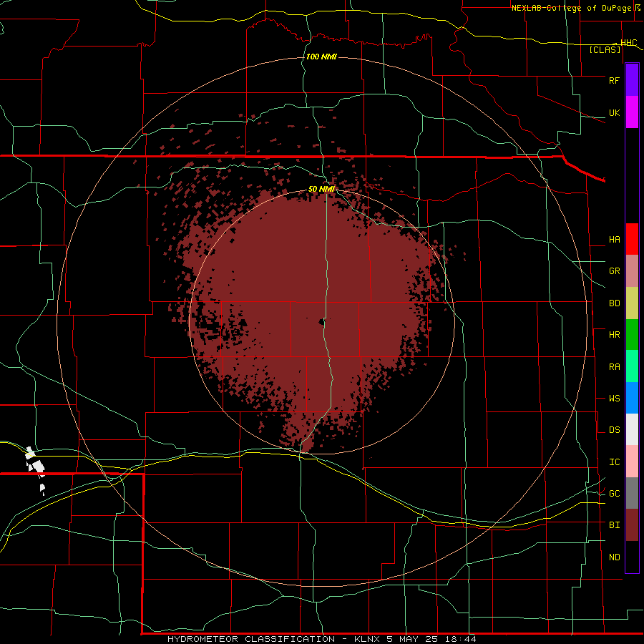Click the 'HR' legend label
The height and width of the screenshot is (644, 644).
(x=615, y=335)
